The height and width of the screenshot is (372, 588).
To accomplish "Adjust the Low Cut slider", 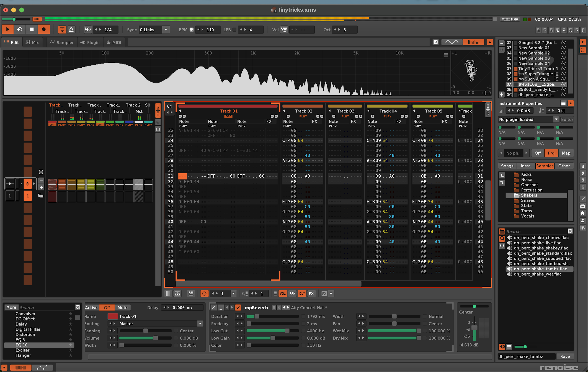I will coord(287,331).
